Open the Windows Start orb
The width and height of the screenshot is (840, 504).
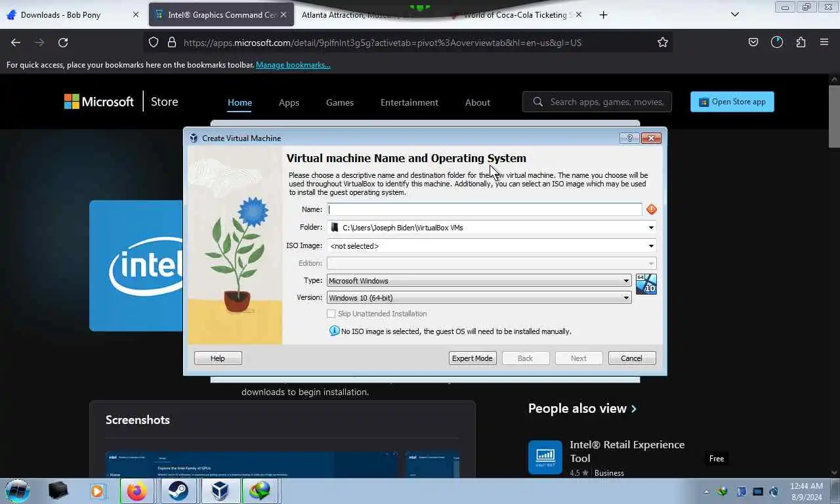click(x=17, y=490)
